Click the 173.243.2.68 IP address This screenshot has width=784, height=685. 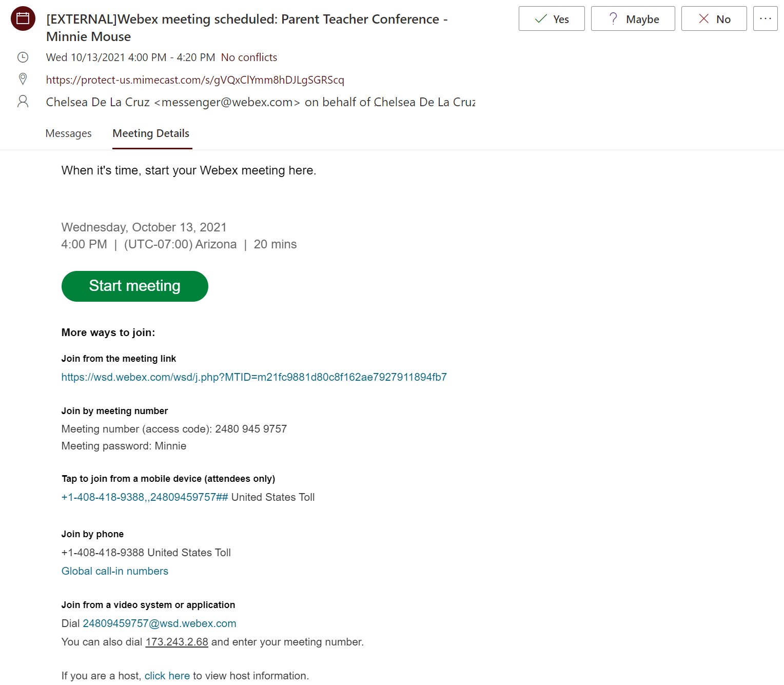[x=177, y=642]
